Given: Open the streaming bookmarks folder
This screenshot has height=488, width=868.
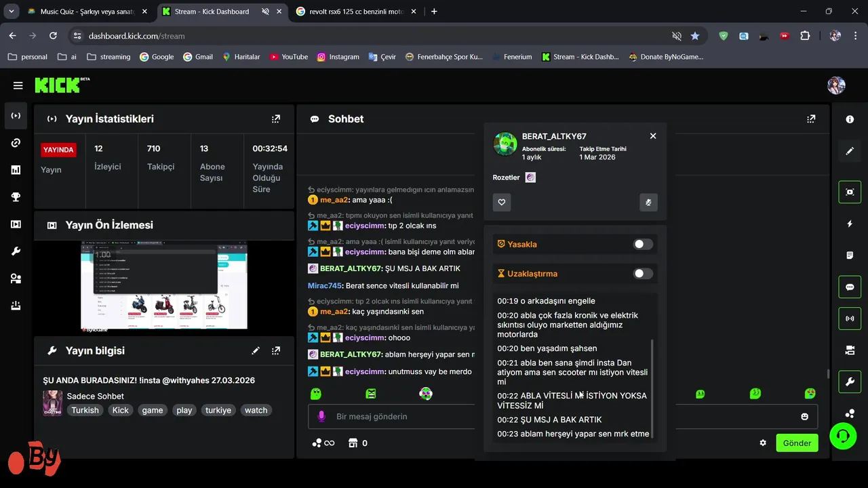Looking at the screenshot, I should (108, 57).
